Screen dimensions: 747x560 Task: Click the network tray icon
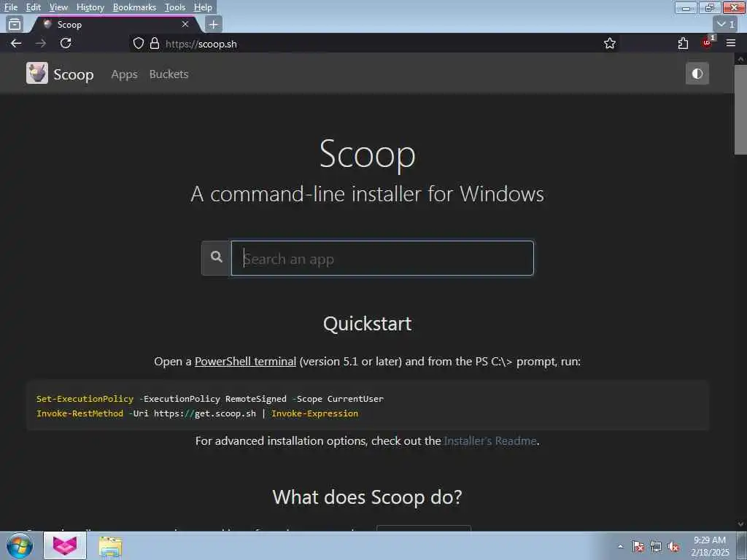click(656, 547)
